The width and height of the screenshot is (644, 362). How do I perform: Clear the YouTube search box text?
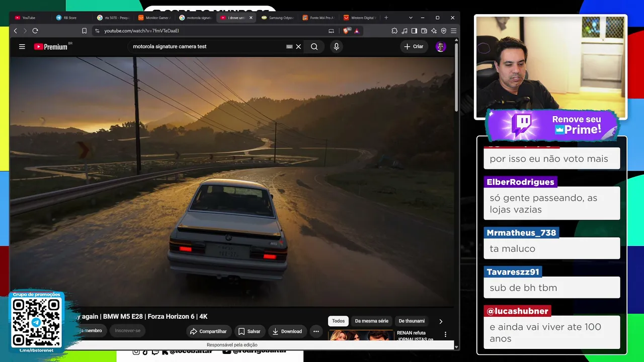click(298, 47)
